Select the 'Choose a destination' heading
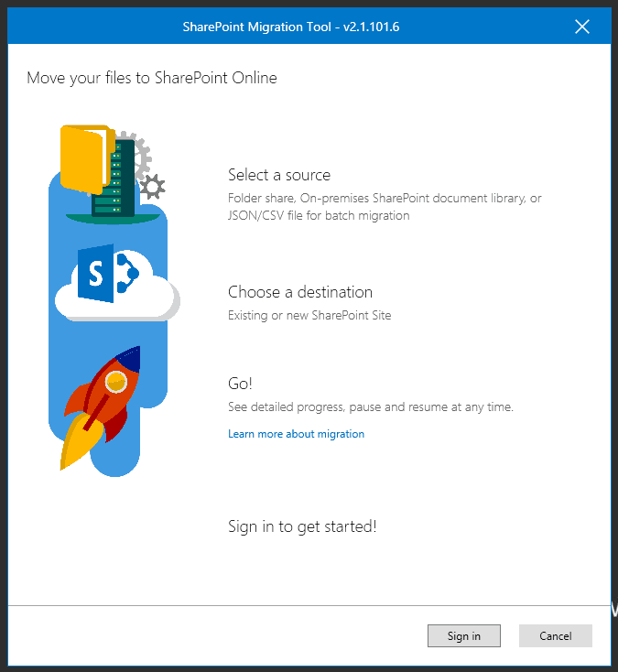 [300, 292]
